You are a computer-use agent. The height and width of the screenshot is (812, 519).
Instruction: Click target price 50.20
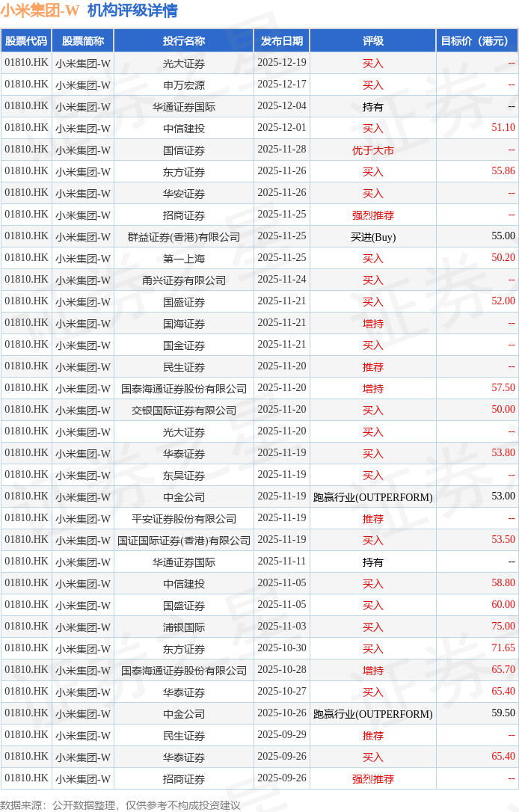point(503,258)
